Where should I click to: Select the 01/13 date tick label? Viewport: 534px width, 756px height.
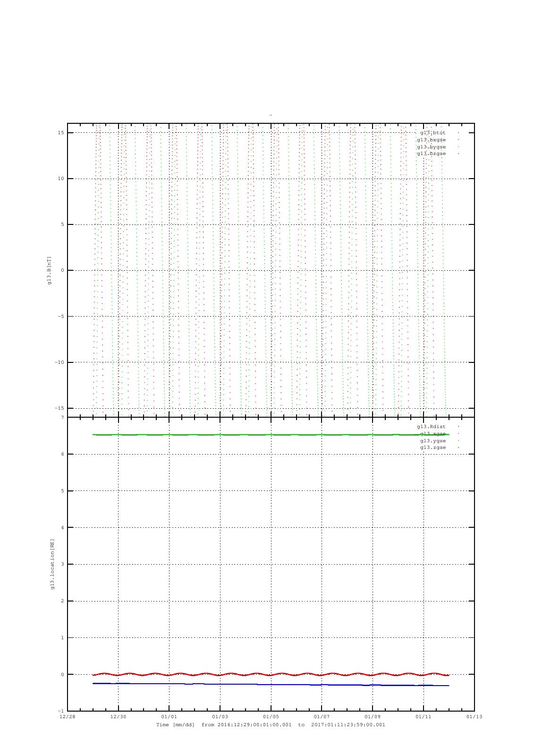[475, 717]
